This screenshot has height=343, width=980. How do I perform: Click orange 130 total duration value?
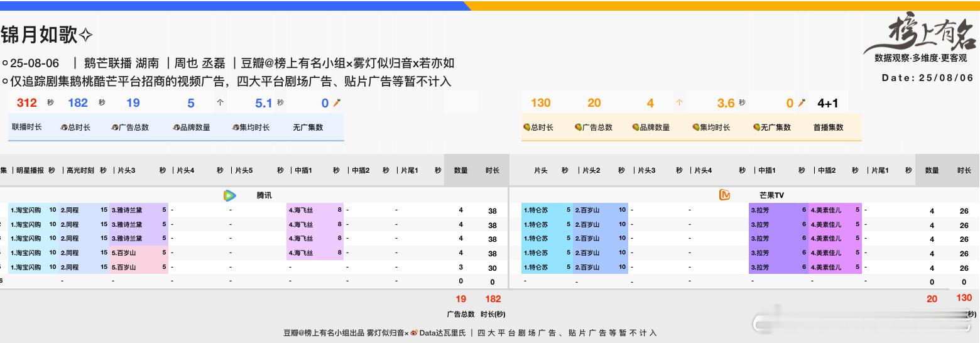[541, 103]
